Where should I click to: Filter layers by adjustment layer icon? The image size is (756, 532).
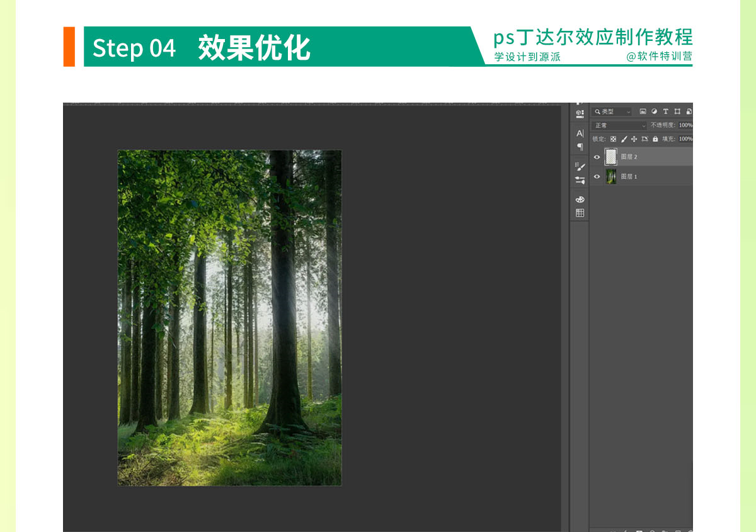(x=654, y=111)
